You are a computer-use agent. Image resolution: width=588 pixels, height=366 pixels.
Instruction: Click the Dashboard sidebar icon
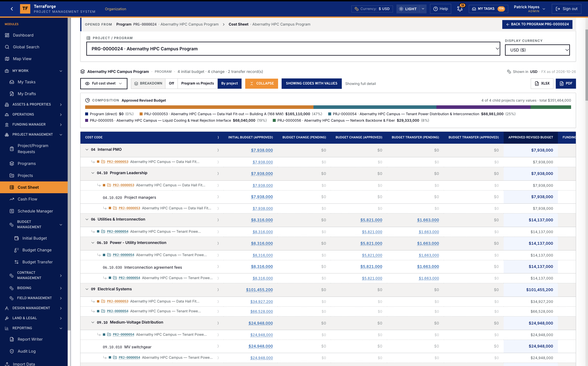[x=7, y=35]
